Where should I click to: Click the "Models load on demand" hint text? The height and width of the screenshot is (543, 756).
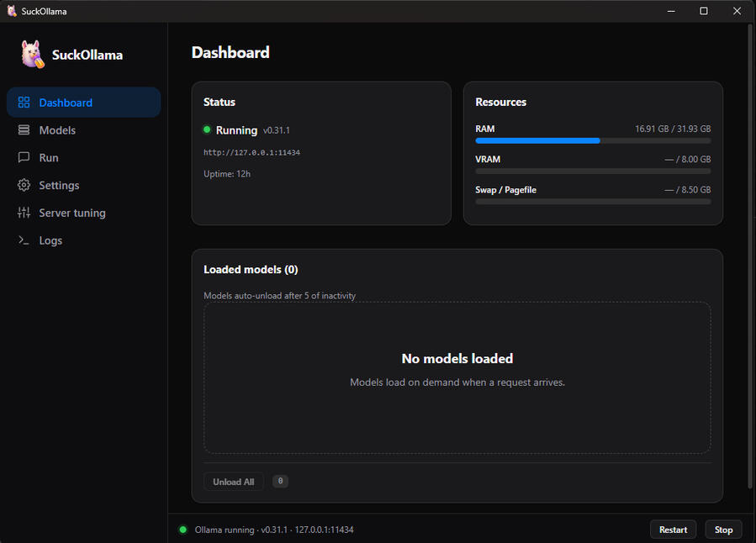pos(457,382)
